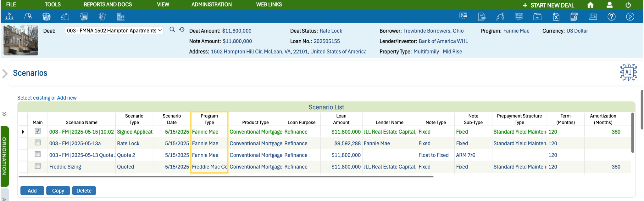Open the coins stack toolbar icon
Viewport: 644px width, 201px height.
coord(47,17)
